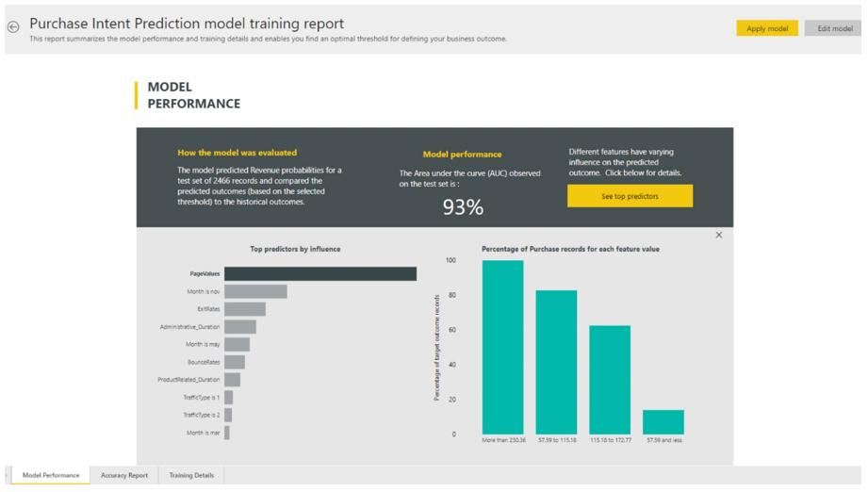The width and height of the screenshot is (868, 492).
Task: Click the More than 230.36 column
Action: [502, 347]
